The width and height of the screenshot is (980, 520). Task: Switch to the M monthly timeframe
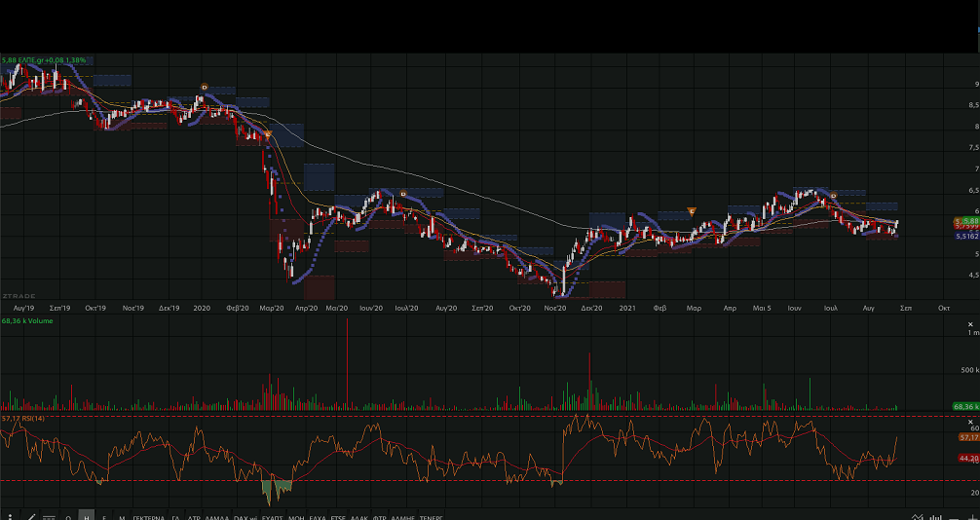pyautogui.click(x=122, y=515)
